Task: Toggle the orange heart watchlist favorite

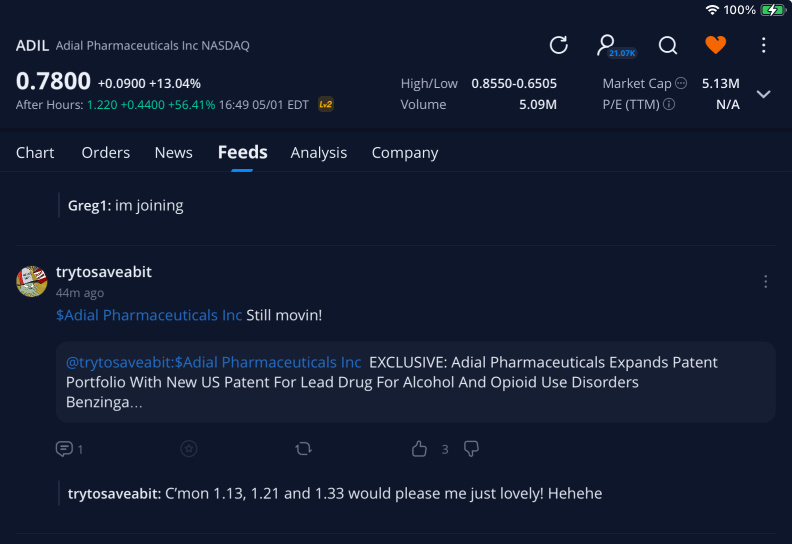Action: pyautogui.click(x=715, y=45)
